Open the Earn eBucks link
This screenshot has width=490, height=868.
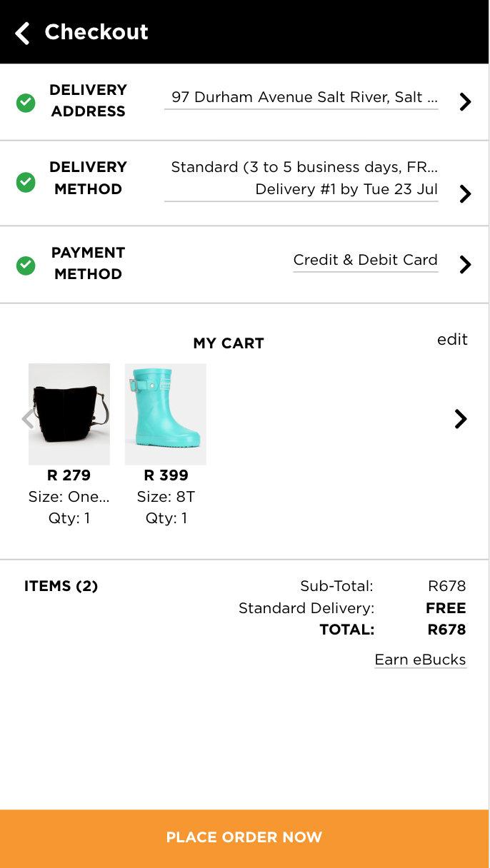click(420, 660)
